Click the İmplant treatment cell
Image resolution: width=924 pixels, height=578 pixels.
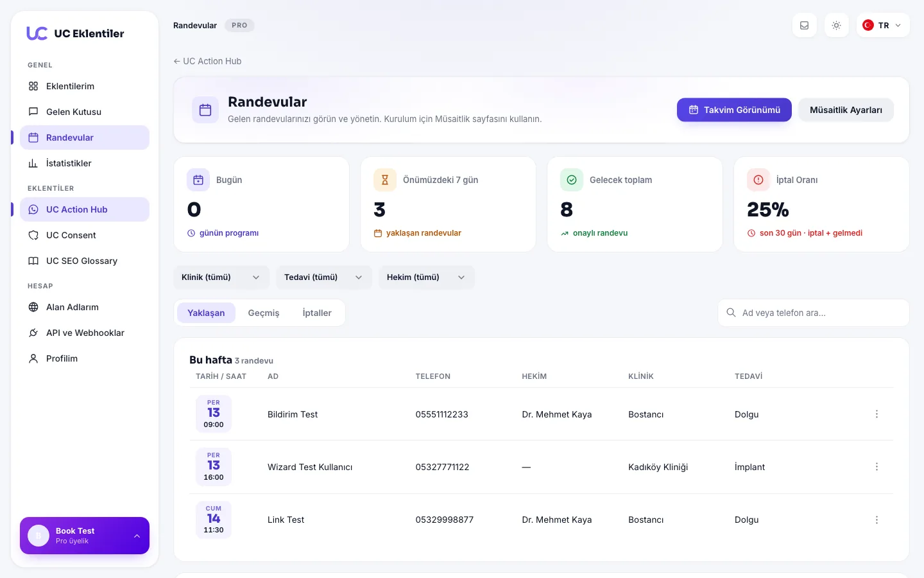(750, 467)
